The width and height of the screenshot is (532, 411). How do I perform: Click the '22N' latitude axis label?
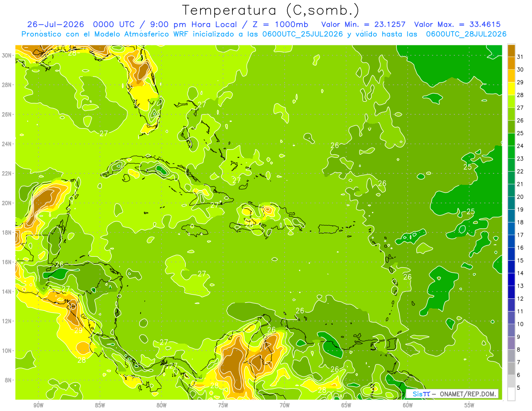pos(7,173)
